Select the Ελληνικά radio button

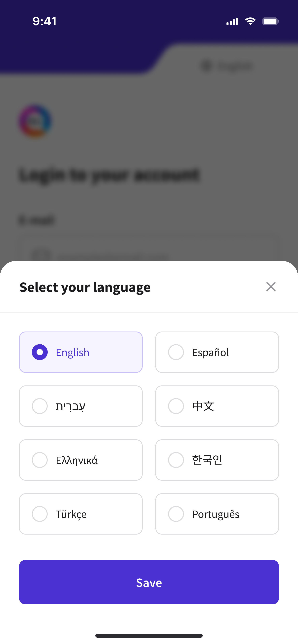[x=40, y=460]
